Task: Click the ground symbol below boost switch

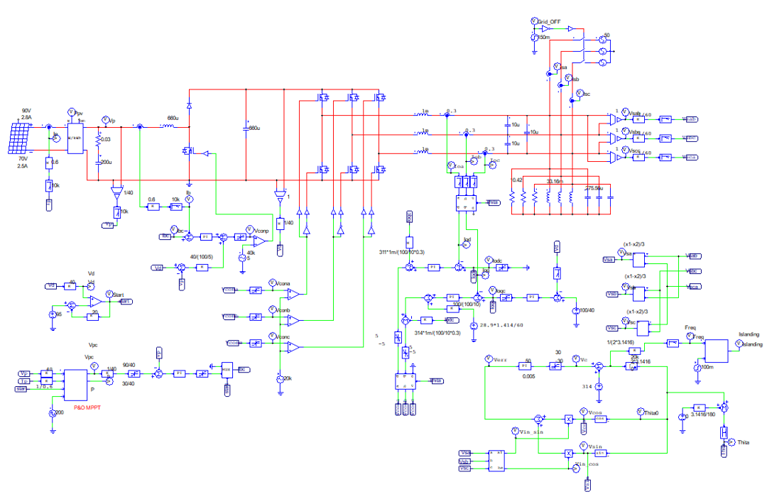Action: (x=189, y=185)
